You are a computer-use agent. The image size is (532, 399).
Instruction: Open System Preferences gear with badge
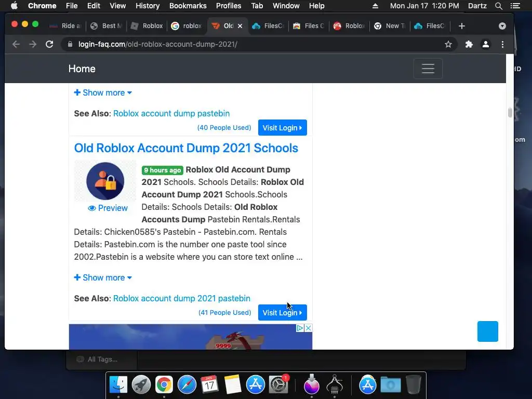coord(278,385)
